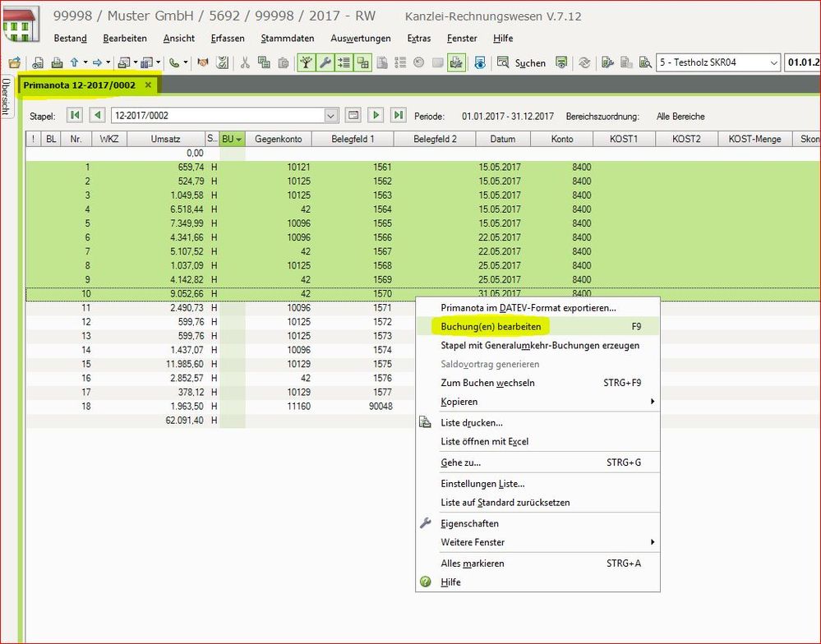Expand the 5 - Testholz SKR04 combo box
This screenshot has height=644, width=821.
click(x=773, y=62)
